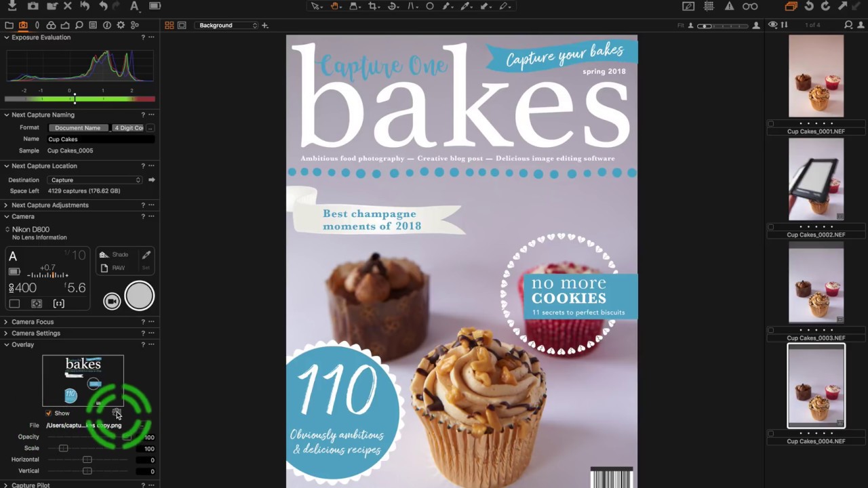The height and width of the screenshot is (488, 868).
Task: Click the f5.6 aperture value
Action: [x=75, y=288]
